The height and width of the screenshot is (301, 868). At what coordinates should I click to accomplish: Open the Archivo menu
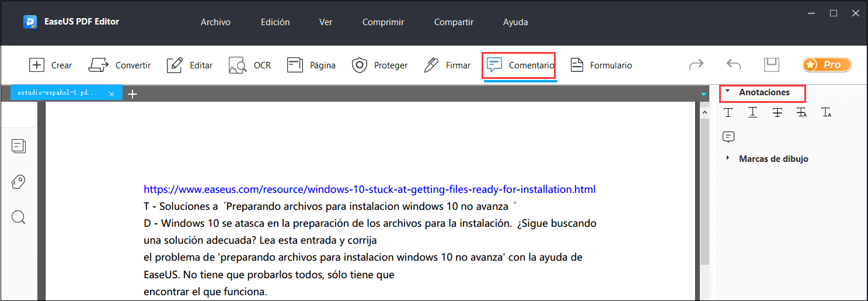(x=215, y=22)
